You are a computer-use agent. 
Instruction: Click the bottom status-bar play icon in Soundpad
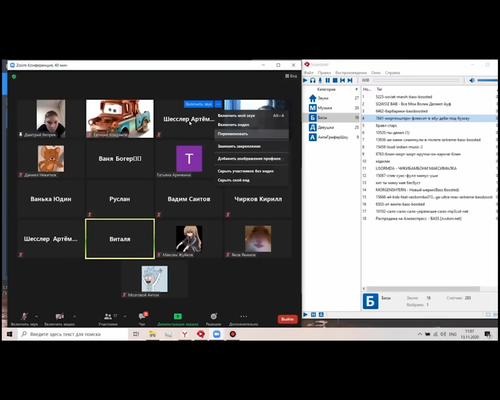click(x=305, y=314)
